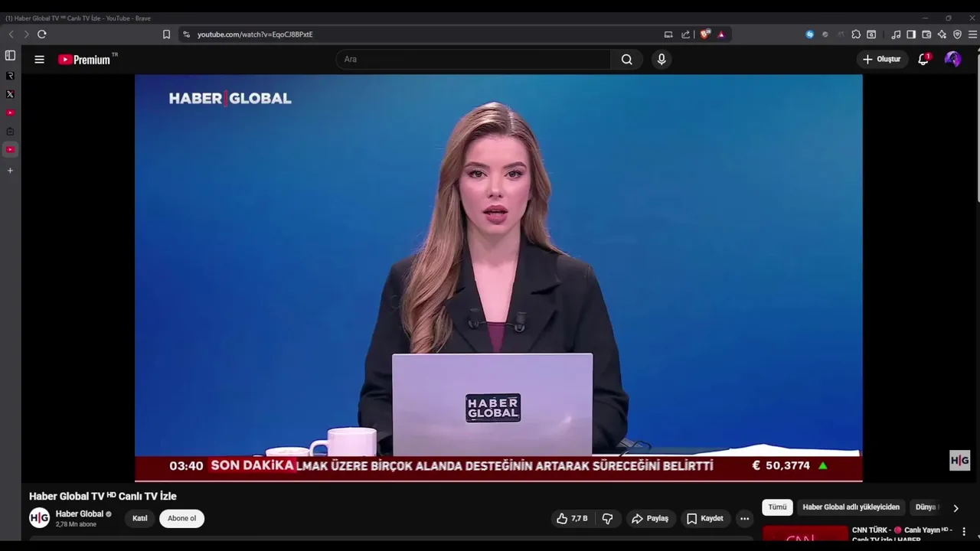The height and width of the screenshot is (551, 980).
Task: Focus the Ara search field
Action: (474, 59)
